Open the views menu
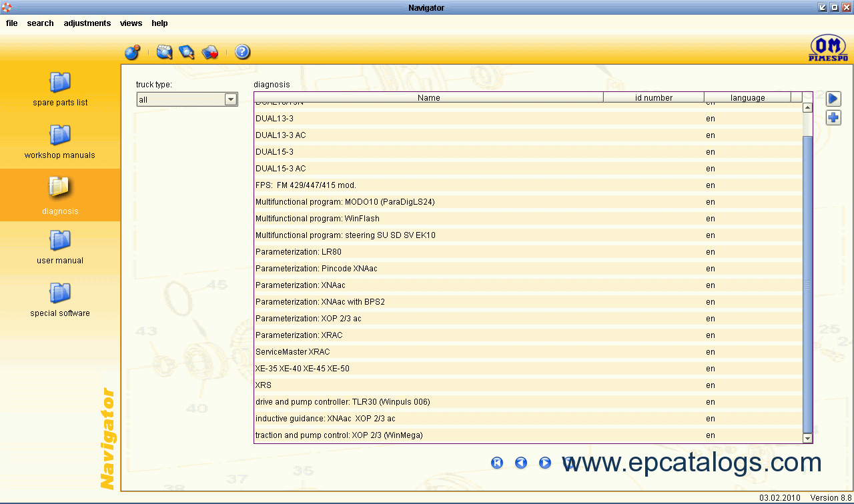This screenshot has width=854, height=504. (131, 23)
